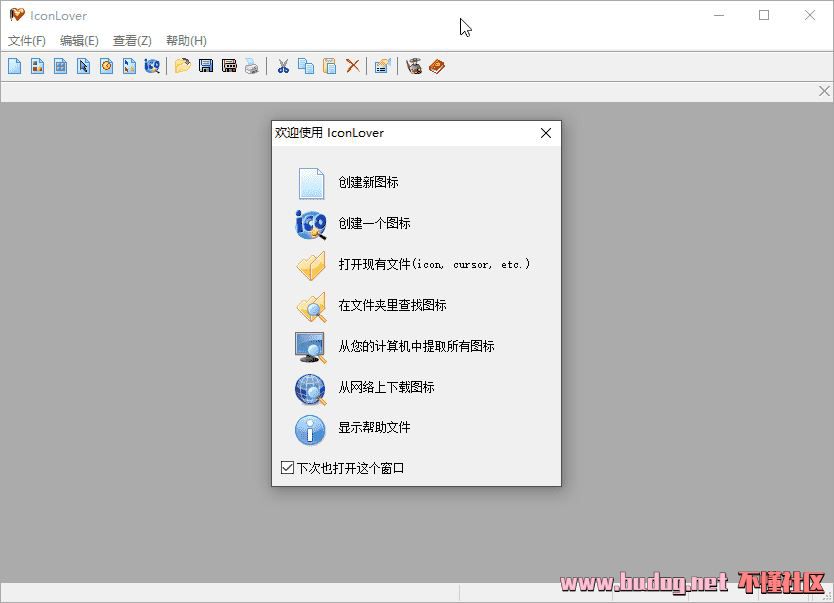Click the blank new icon toolbar button
Screen dimensions: 834x603
click(14, 66)
